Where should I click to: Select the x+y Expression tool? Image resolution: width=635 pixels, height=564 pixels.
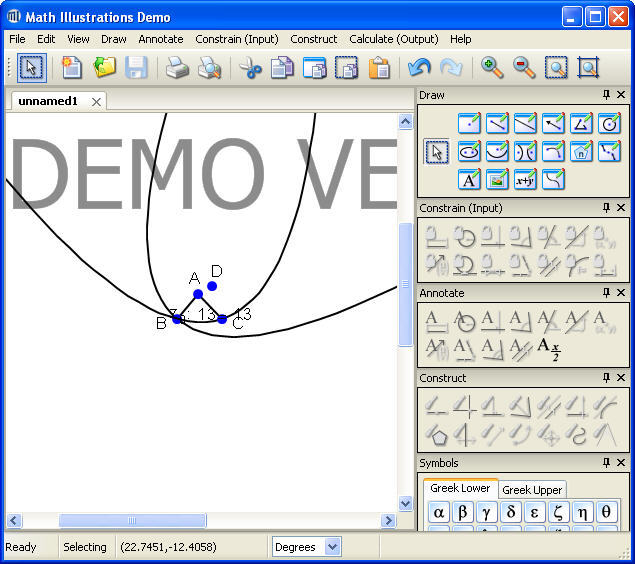525,179
